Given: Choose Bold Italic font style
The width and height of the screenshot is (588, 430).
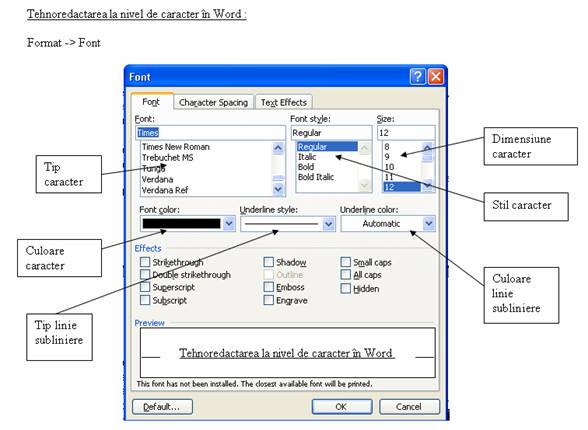Looking at the screenshot, I should point(316,177).
